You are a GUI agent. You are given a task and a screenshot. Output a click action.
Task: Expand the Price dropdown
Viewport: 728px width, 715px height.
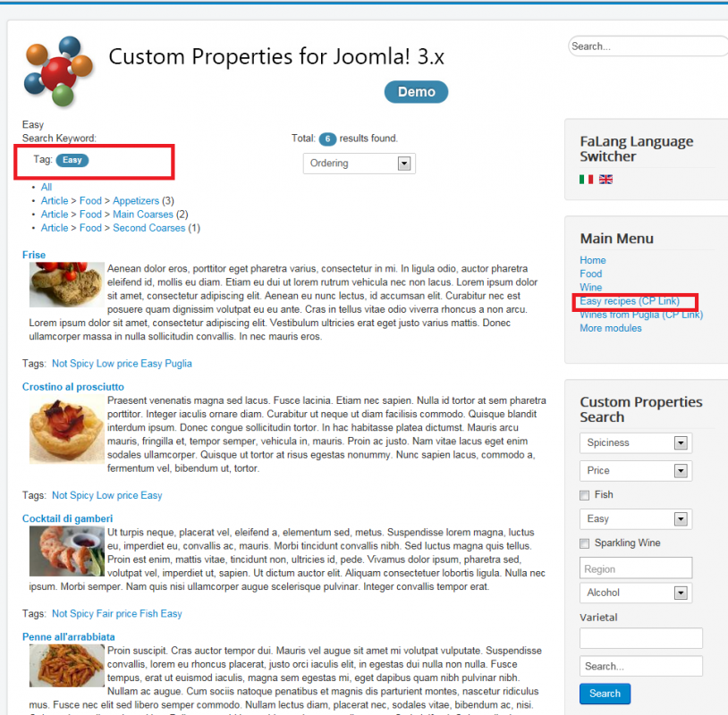pos(636,471)
